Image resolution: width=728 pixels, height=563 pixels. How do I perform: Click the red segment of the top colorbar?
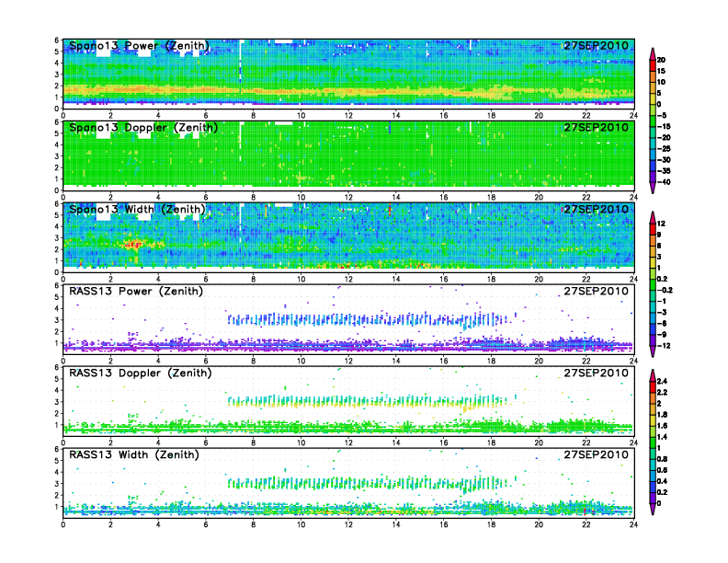653,65
